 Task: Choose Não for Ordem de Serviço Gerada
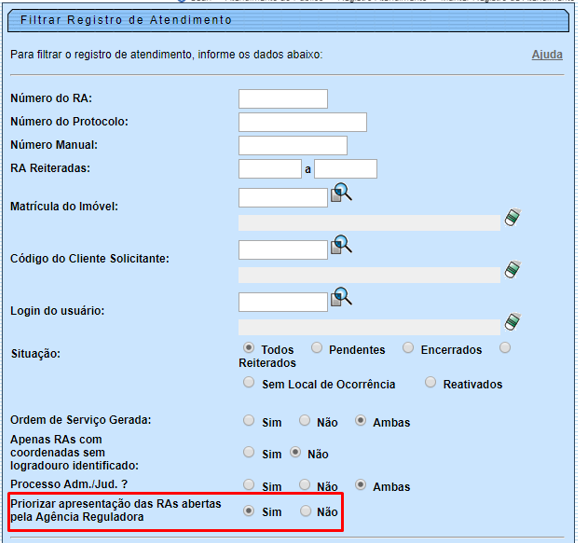[304, 421]
